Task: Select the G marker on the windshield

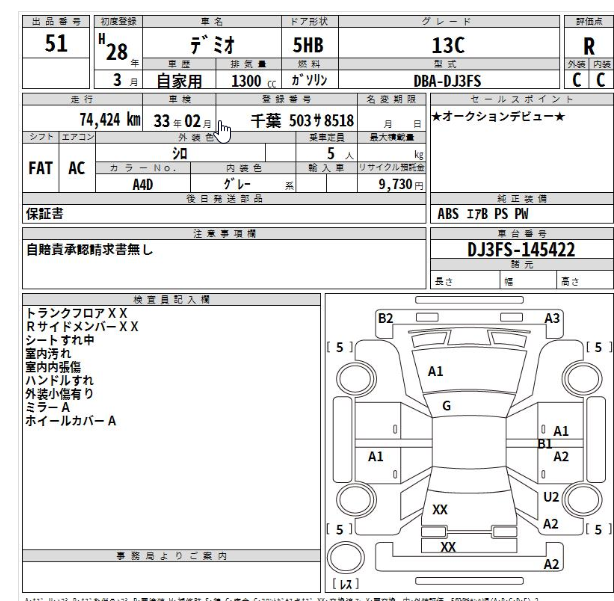Action: click(x=447, y=406)
